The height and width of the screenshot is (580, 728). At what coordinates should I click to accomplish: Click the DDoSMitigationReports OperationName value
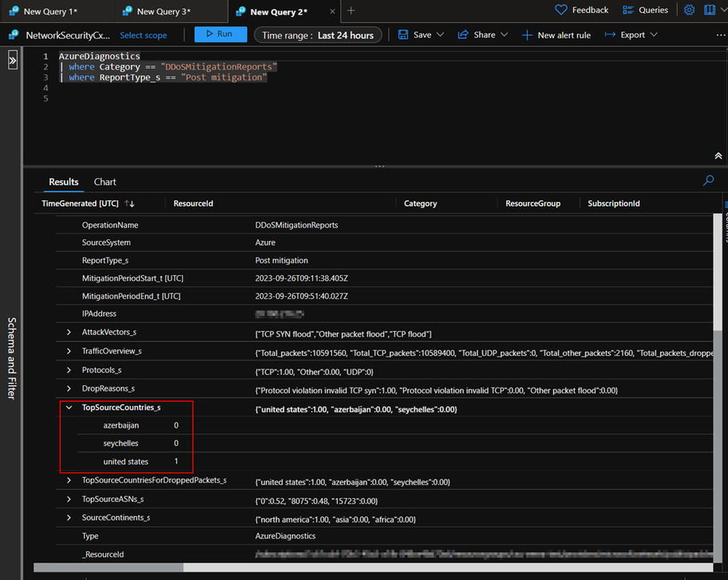296,226
